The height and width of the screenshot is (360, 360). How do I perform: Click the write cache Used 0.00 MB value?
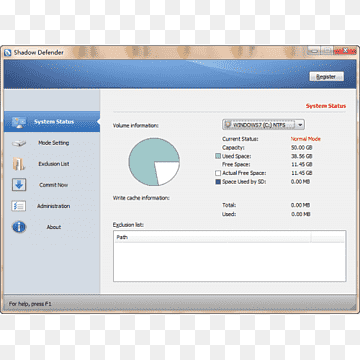[x=300, y=214]
